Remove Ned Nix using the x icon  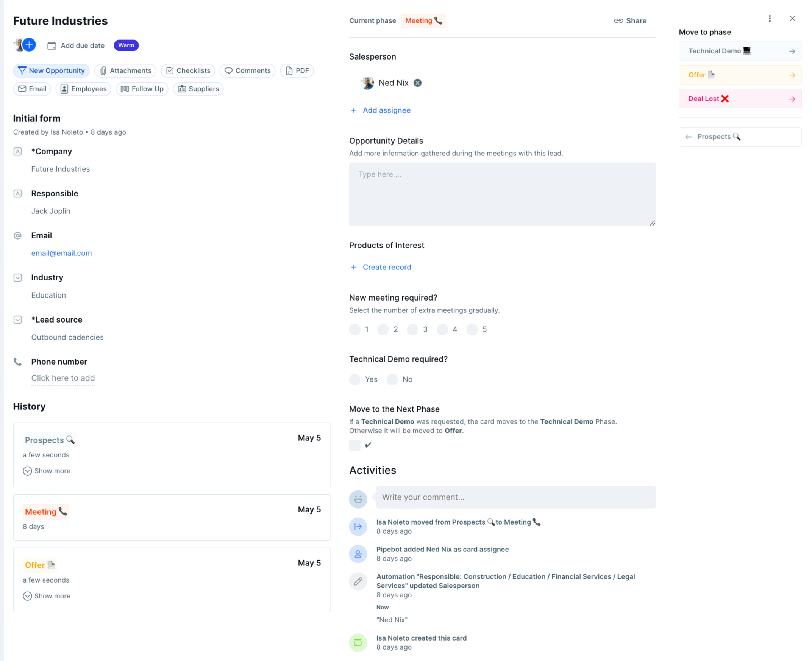click(x=417, y=83)
